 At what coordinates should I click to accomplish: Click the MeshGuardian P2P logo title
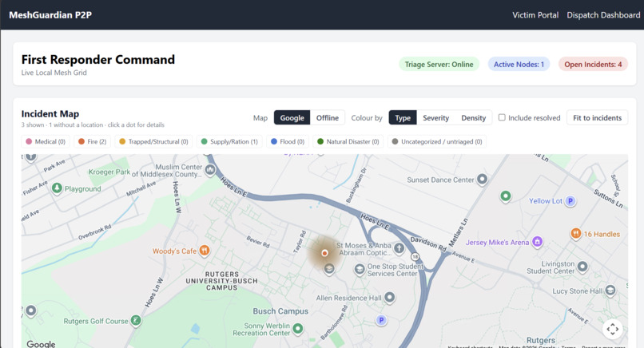pos(50,15)
